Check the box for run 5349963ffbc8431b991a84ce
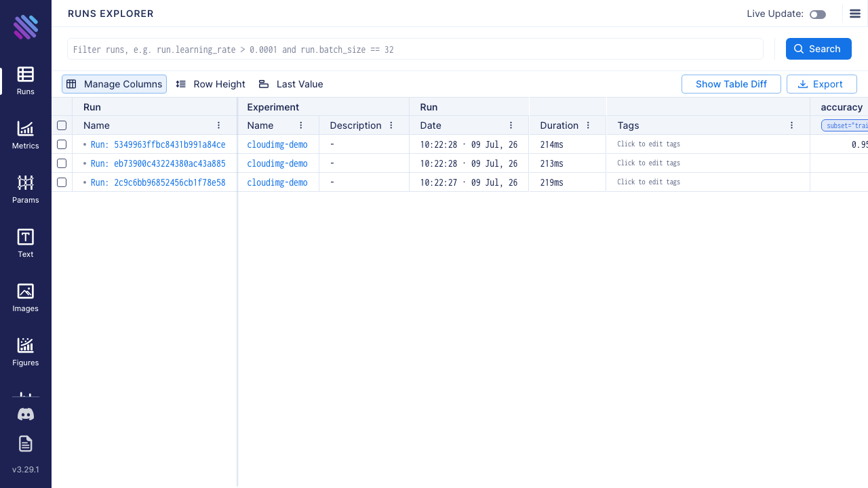Screen dimensions: 868x488 62,144
